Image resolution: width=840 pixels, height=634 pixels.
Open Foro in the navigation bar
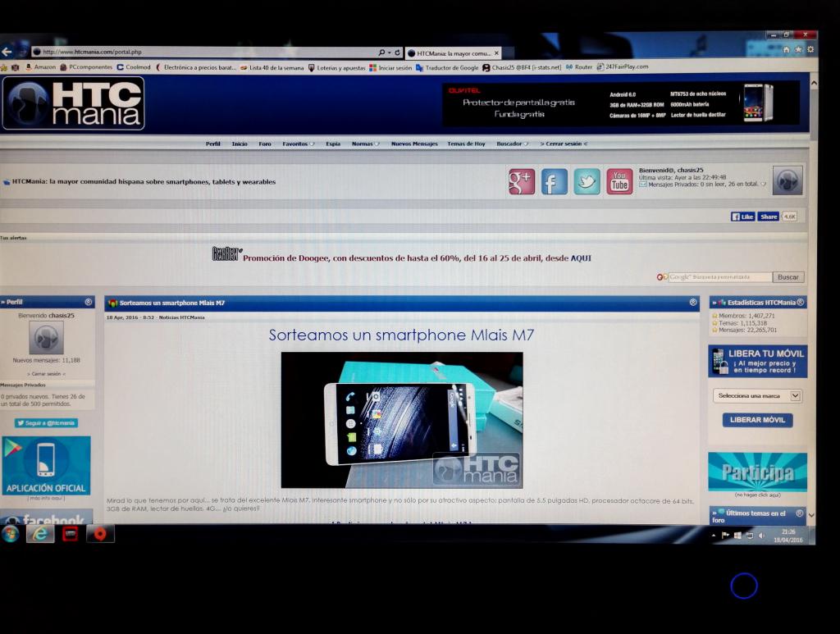coord(265,144)
